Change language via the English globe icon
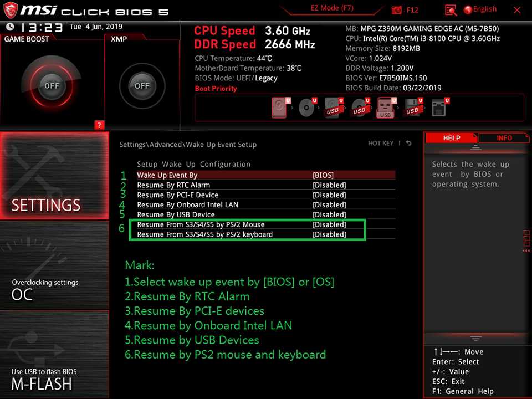The image size is (532, 399). 480,9
